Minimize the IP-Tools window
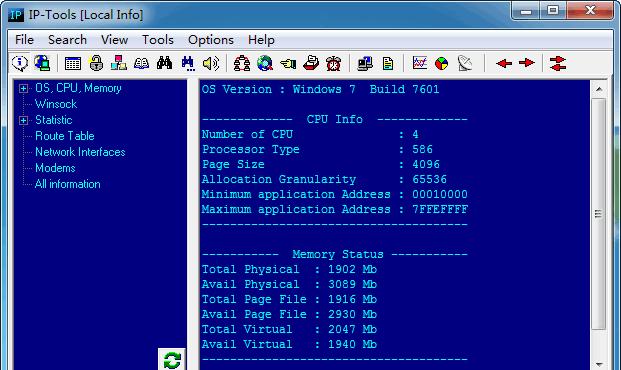 pyautogui.click(x=525, y=11)
